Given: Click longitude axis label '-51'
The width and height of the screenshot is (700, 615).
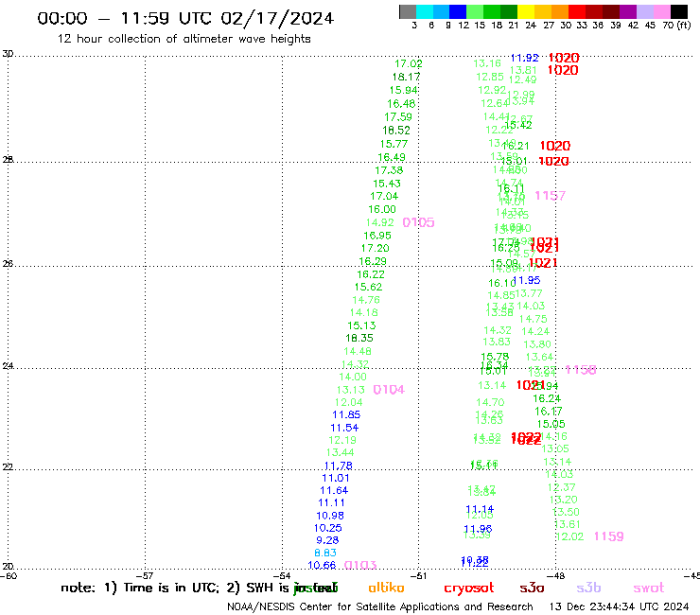Looking at the screenshot, I should [x=419, y=576].
